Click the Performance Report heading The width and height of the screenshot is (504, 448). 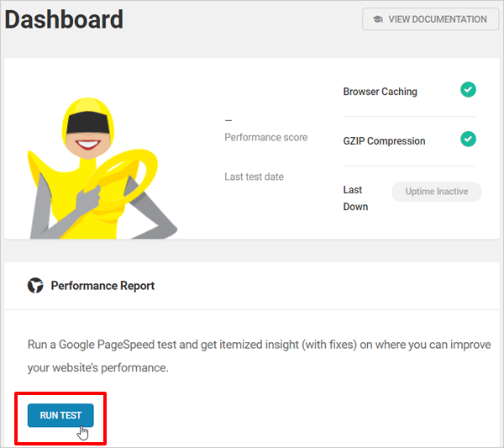[x=102, y=286]
